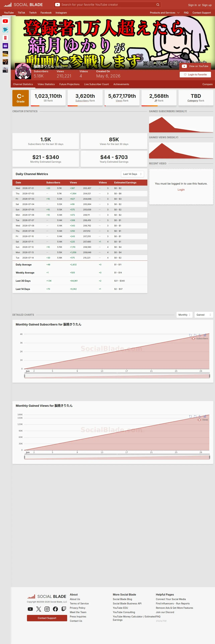This screenshot has width=215, height=644.
Task: Open the Future Projections tab
Action: 69,84
